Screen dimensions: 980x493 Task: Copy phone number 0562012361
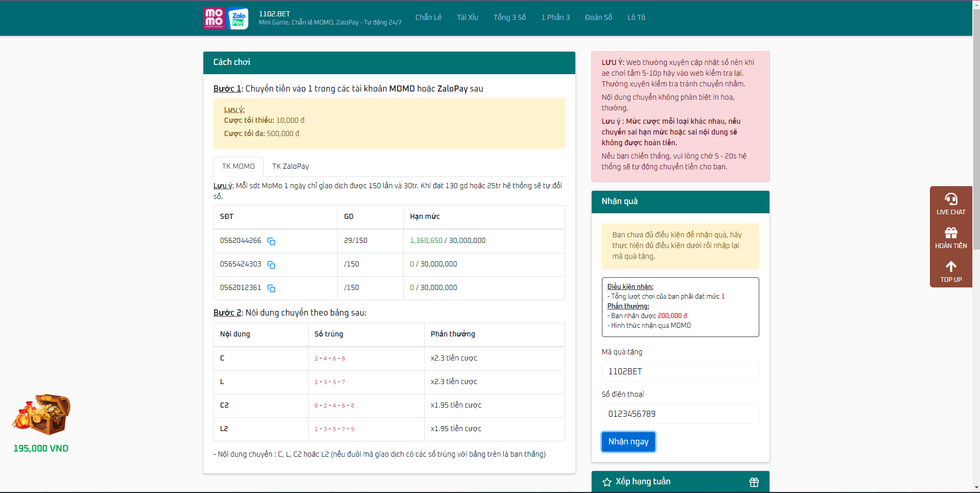tap(271, 288)
